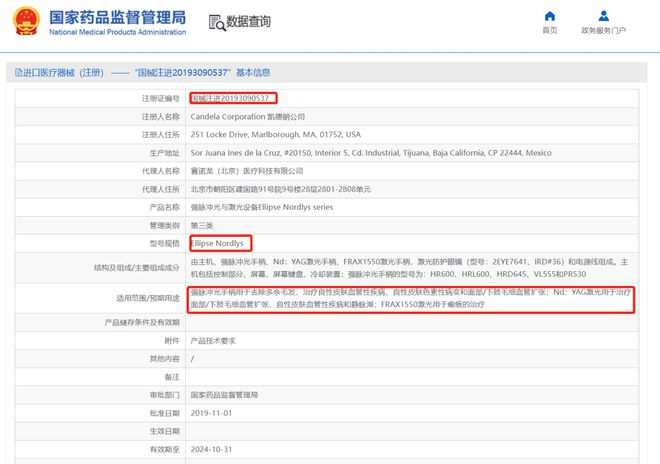Screen dimensions: 660x464
Task: Click model spec Ellipse Nordlys value
Action: click(x=217, y=243)
